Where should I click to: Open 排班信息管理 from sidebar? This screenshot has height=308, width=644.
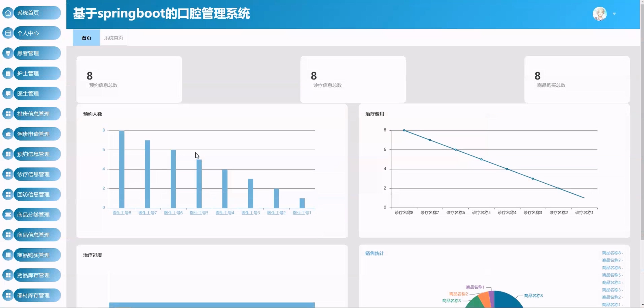point(33,114)
